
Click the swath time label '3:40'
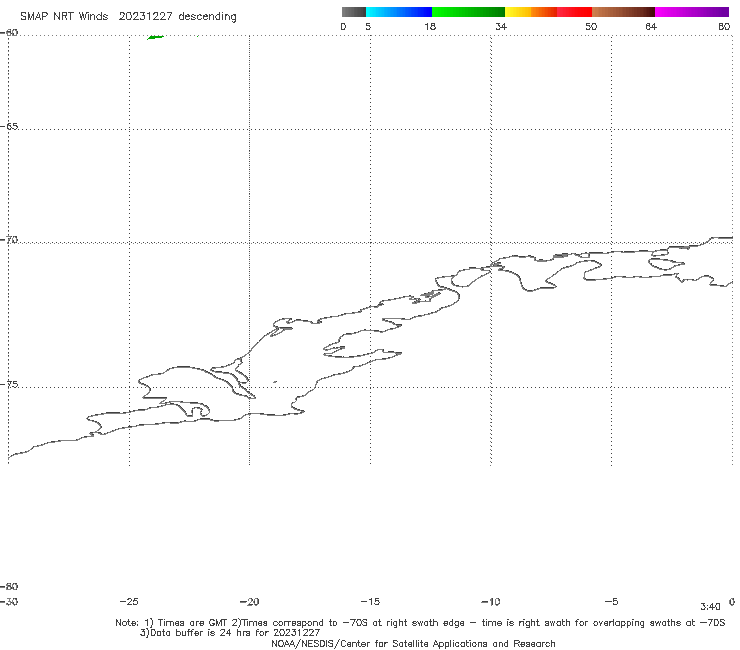pos(710,607)
